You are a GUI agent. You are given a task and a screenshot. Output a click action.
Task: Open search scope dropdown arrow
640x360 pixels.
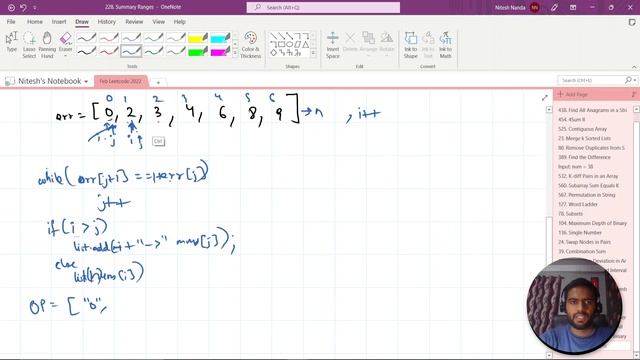pos(635,80)
